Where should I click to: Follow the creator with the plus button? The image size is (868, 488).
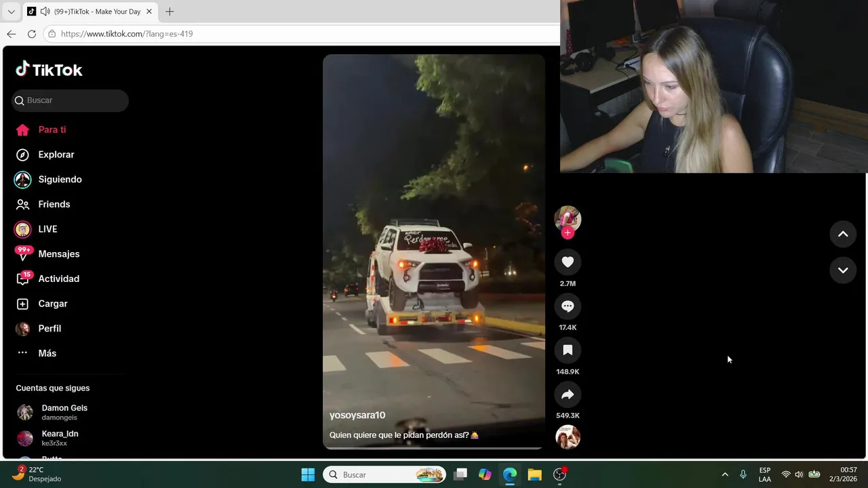tap(568, 233)
